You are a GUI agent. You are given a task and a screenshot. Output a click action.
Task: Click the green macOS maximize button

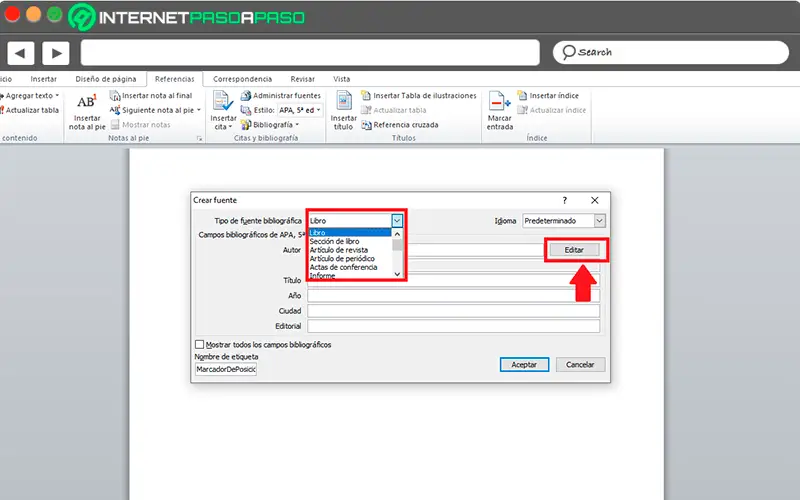tap(55, 14)
